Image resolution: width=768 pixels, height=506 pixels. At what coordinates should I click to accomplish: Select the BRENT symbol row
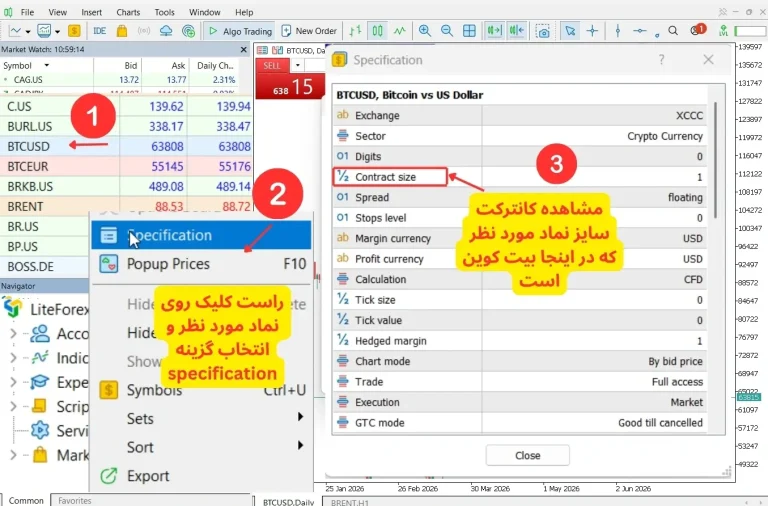pos(126,206)
